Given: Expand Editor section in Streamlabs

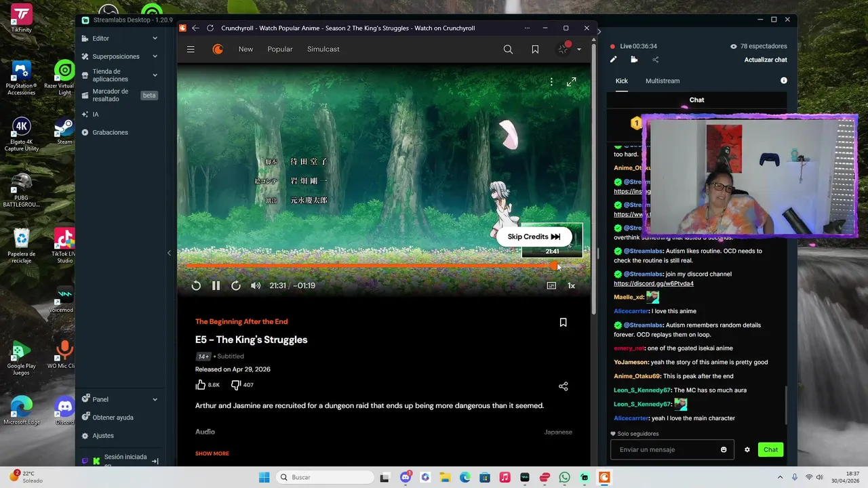Looking at the screenshot, I should (119, 39).
